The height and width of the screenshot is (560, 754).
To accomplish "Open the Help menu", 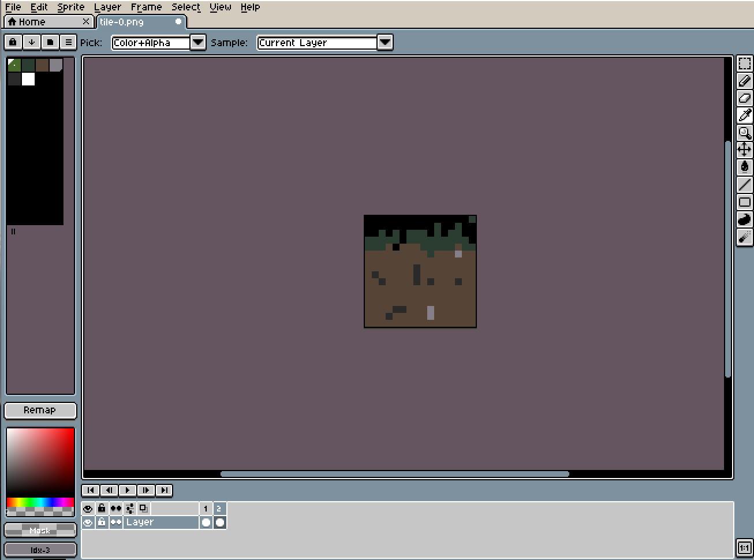I will (x=250, y=7).
